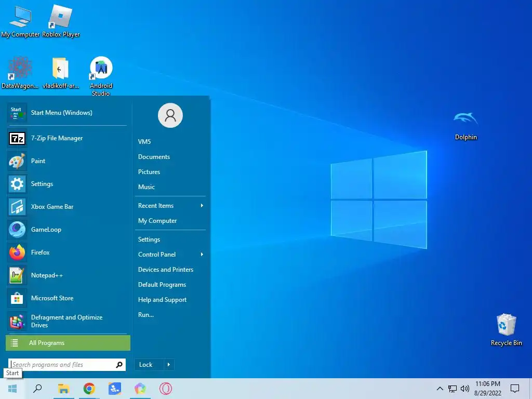This screenshot has width=532, height=399.
Task: Click the Windows Start button
Action: pos(12,389)
